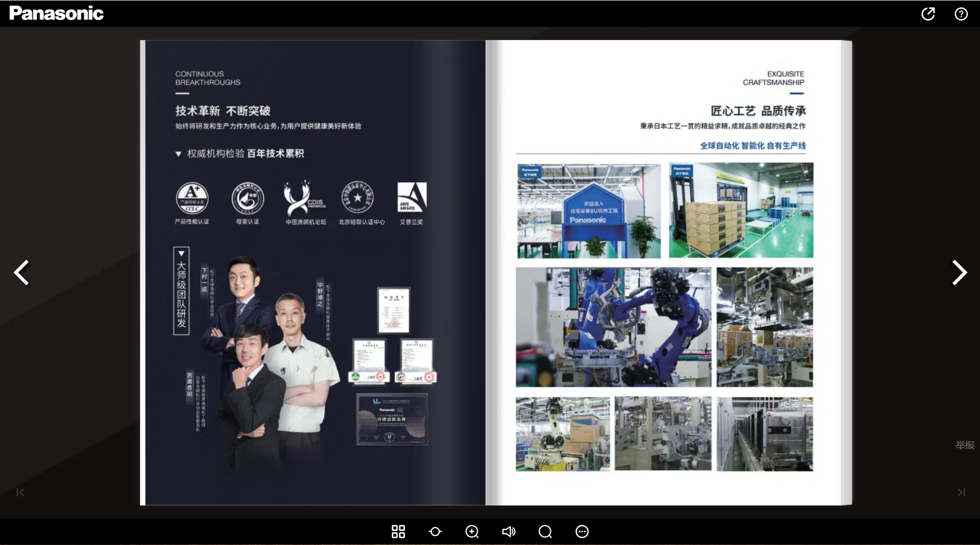Click the stainless dishwasher interior photo
This screenshot has height=545, width=980.
[765, 434]
